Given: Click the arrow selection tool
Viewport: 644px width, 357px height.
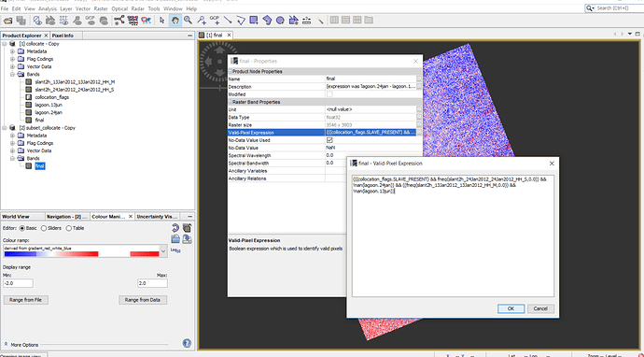Looking at the screenshot, I should tap(161, 21).
